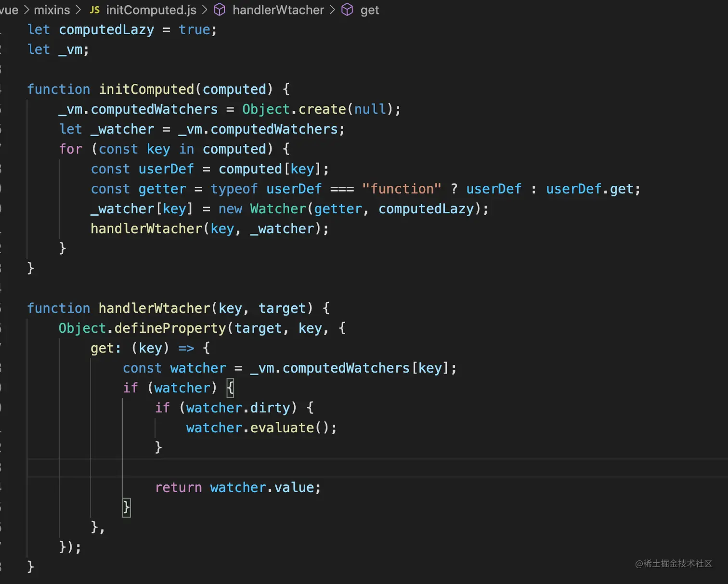728x584 pixels.
Task: Click 'return watcher.value;' statement
Action: [x=238, y=488]
